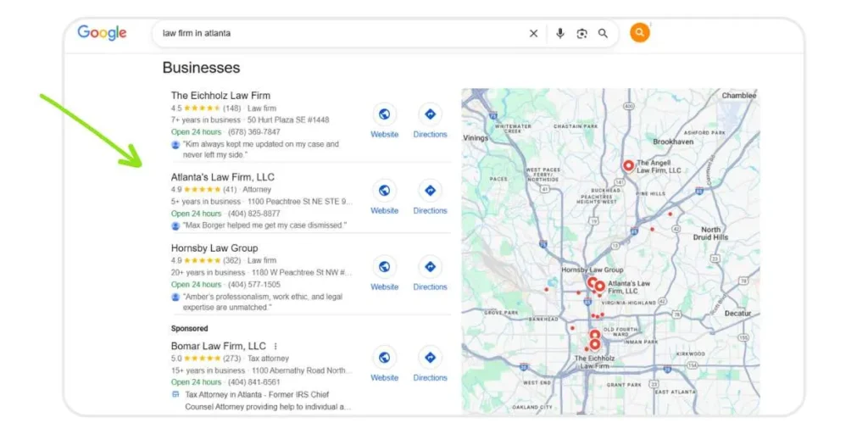Open Atlanta's Law Firm, LLC website globe icon
The image size is (868, 434).
pyautogui.click(x=384, y=191)
